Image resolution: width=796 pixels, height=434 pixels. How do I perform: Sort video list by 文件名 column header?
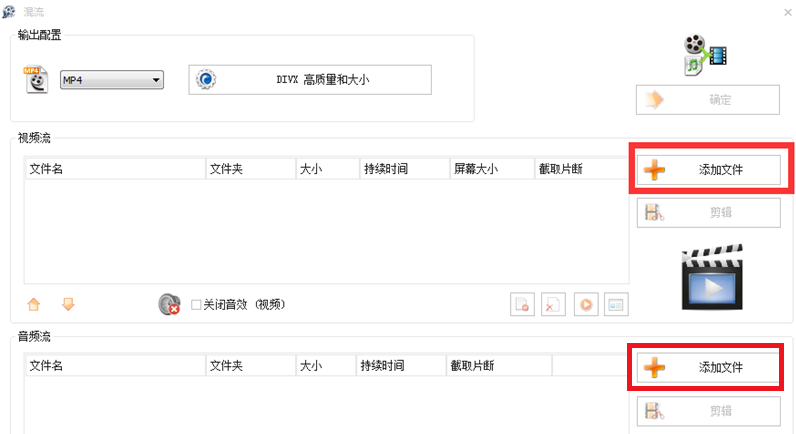click(114, 169)
